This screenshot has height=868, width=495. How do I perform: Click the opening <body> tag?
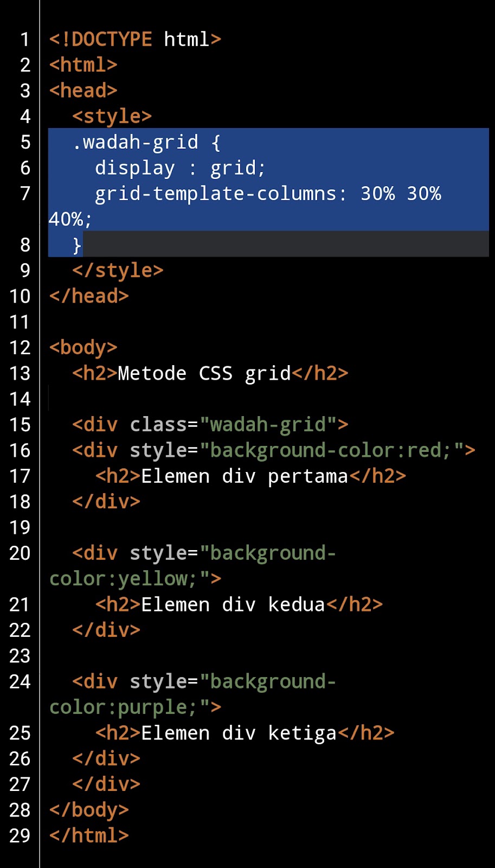[83, 348]
